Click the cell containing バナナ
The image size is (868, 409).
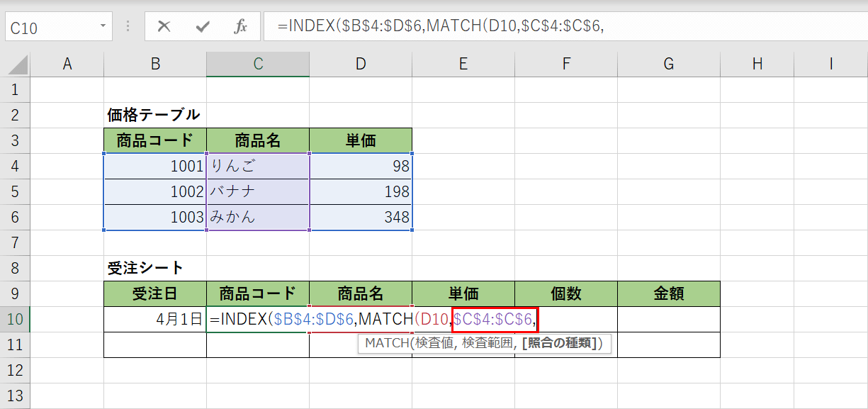[x=257, y=191]
